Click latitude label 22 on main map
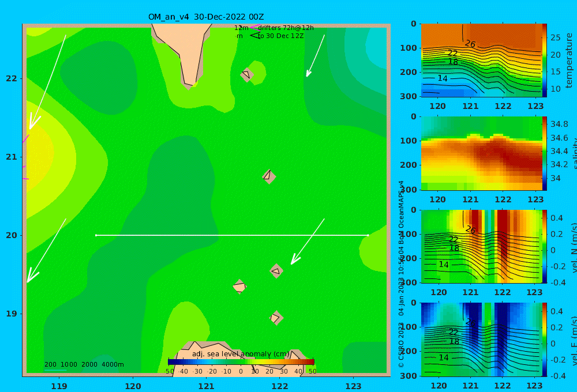Image resolution: width=577 pixels, height=392 pixels. pyautogui.click(x=11, y=78)
